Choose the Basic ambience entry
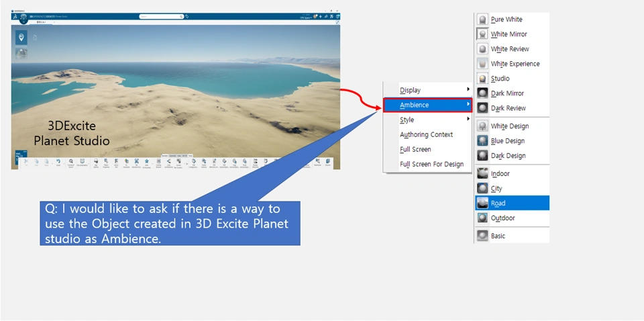This screenshot has height=321, width=644. (498, 236)
